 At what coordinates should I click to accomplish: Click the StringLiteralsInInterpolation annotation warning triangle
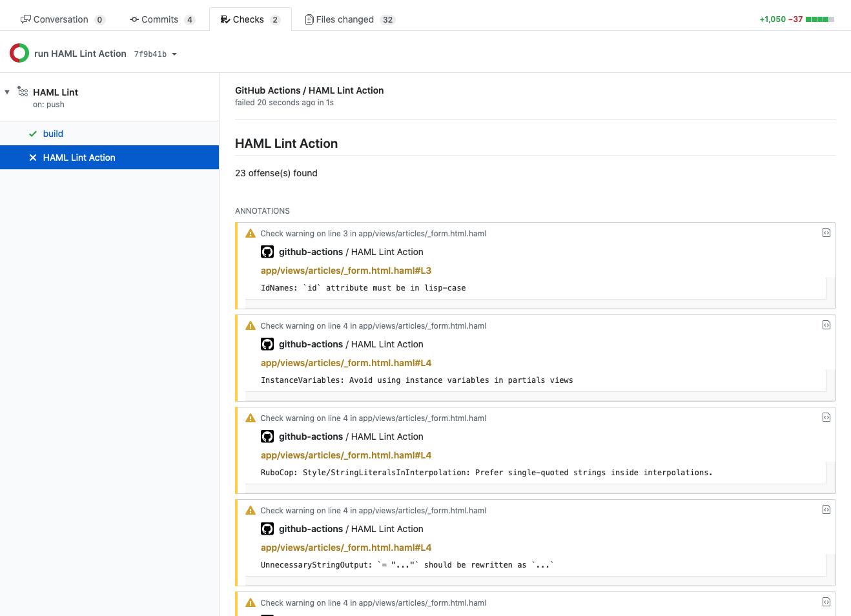tap(251, 418)
